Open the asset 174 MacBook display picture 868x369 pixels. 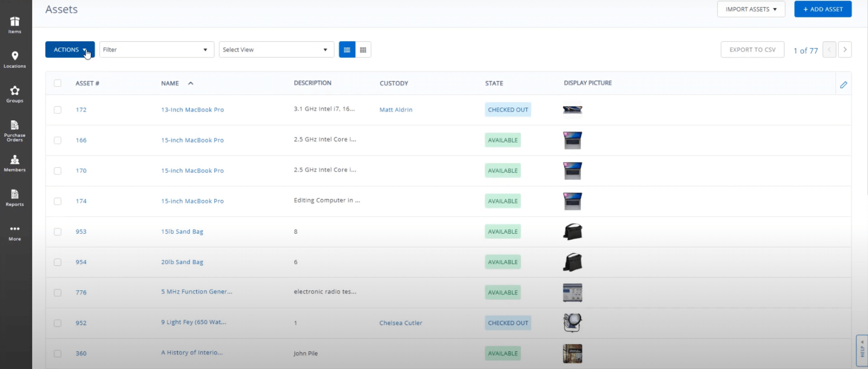(572, 201)
